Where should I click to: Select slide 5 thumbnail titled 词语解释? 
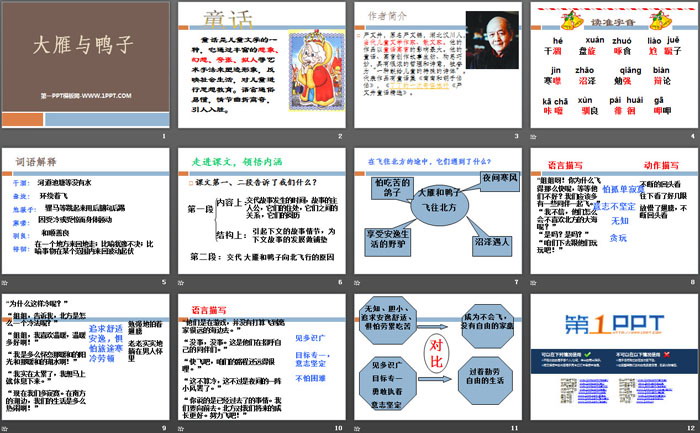point(86,211)
